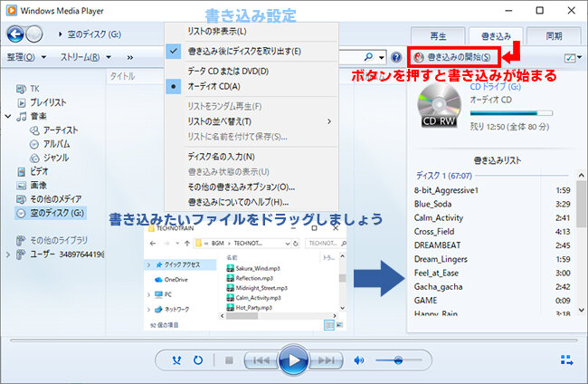Viewport: 588px width, 384px height.
Task: Switch to the 同期 tab
Action: pyautogui.click(x=554, y=36)
